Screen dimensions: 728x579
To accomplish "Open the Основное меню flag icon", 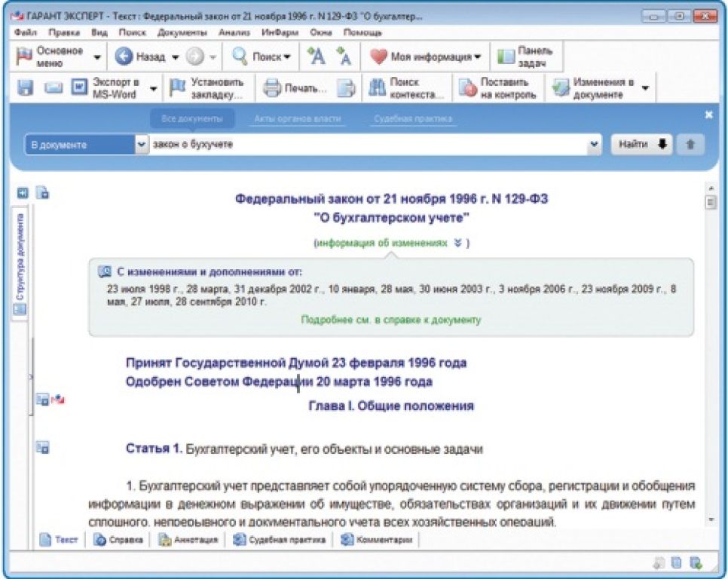I will pos(23,57).
